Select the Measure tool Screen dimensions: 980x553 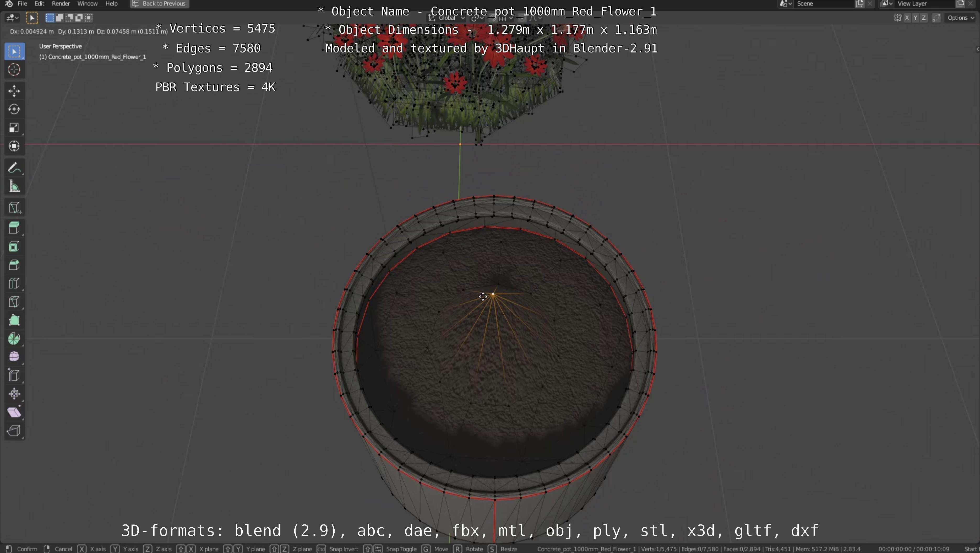pyautogui.click(x=14, y=186)
